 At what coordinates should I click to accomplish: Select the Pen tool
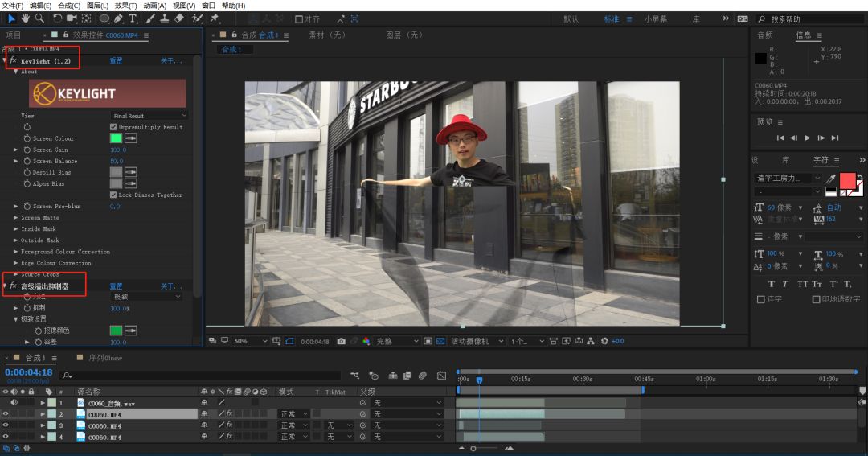coord(118,18)
